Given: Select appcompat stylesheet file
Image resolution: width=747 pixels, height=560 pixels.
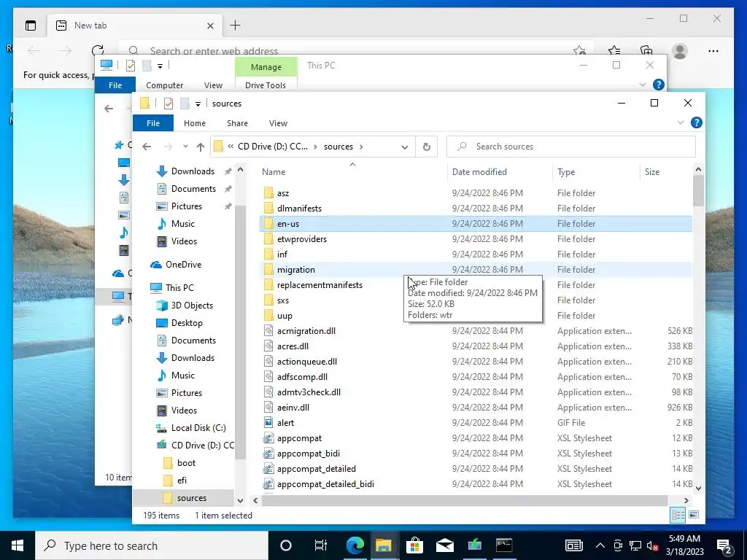Looking at the screenshot, I should click(299, 437).
